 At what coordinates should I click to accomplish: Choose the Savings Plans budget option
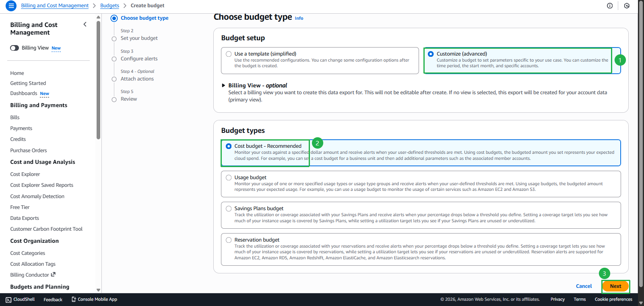(229, 209)
